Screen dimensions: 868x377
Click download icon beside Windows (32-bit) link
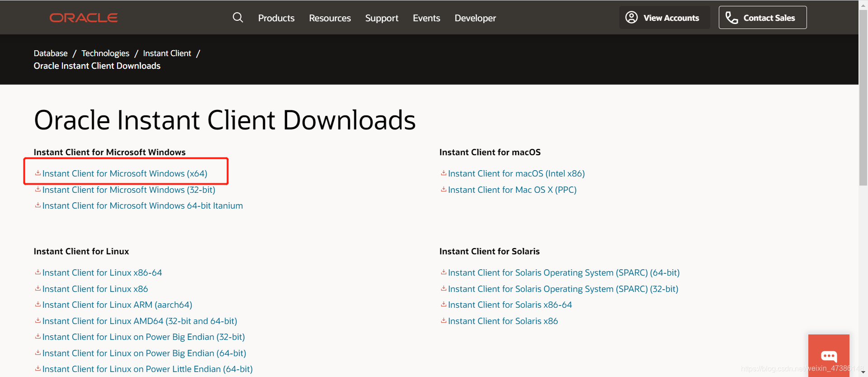pos(38,189)
